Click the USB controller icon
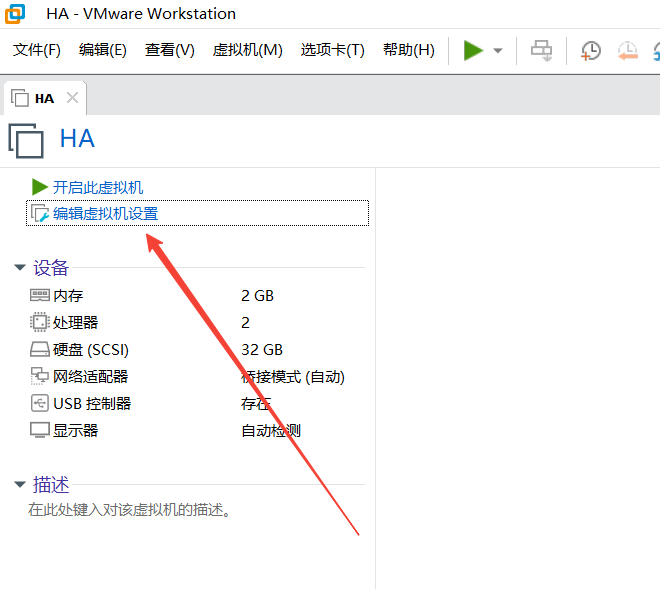 tap(40, 403)
